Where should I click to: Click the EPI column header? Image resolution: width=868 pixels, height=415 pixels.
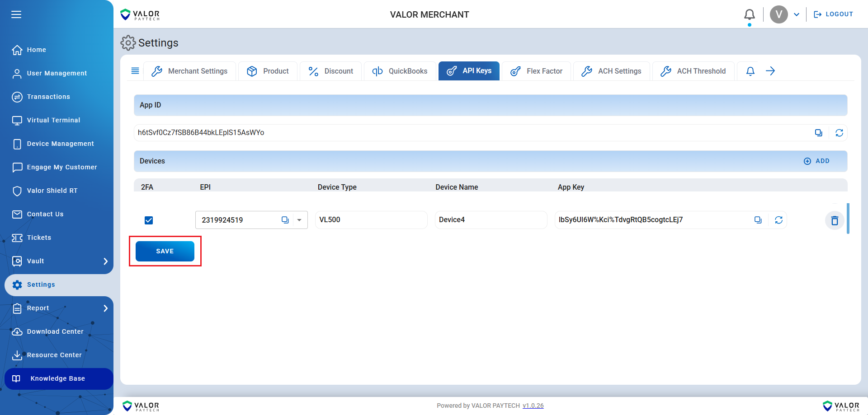205,187
